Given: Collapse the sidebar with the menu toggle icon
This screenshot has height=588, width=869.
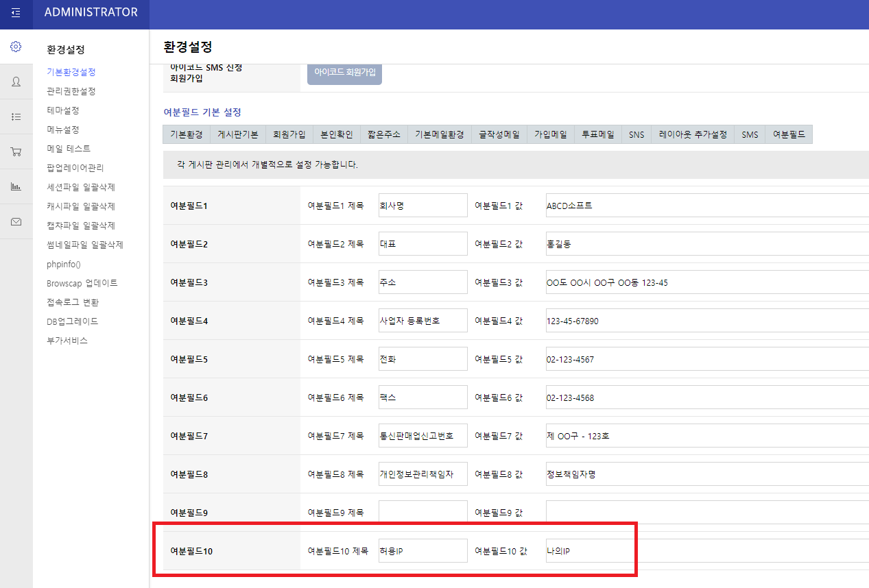Looking at the screenshot, I should (x=16, y=13).
